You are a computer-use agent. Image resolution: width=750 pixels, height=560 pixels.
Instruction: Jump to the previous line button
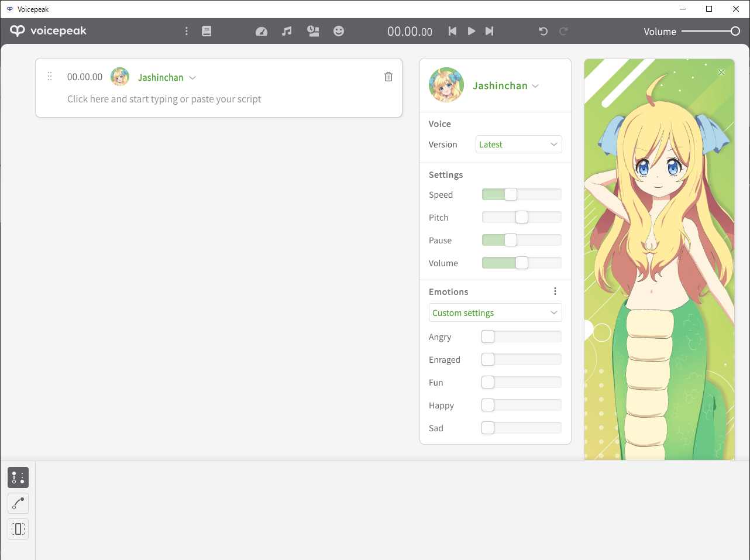click(x=452, y=31)
